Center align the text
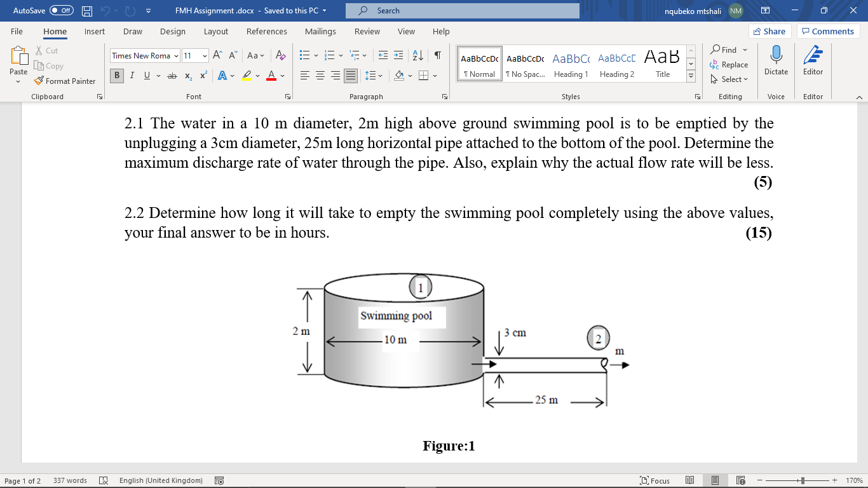Screen dimensions: 868x488 [x=320, y=76]
